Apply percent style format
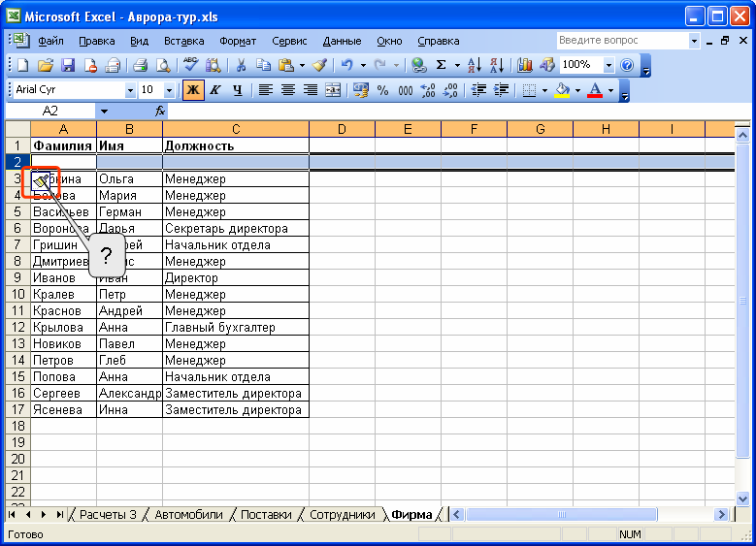This screenshot has width=756, height=546. coord(382,90)
